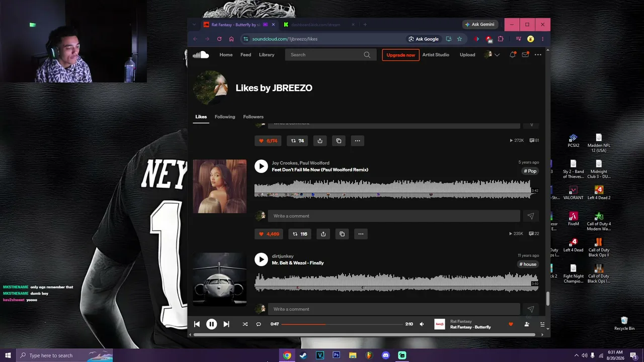
Task: Switch to the Followers tab
Action: pyautogui.click(x=253, y=117)
